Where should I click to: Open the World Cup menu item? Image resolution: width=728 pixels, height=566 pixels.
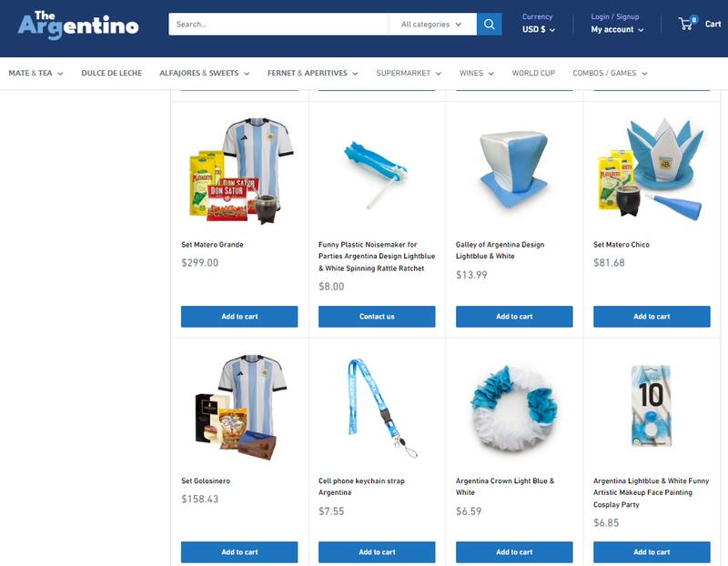(533, 73)
